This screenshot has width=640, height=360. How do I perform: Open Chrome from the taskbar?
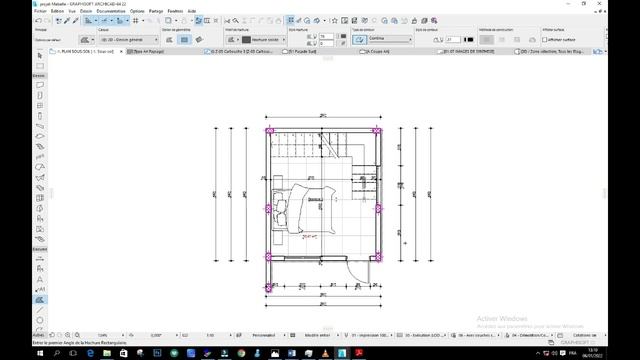click(241, 353)
